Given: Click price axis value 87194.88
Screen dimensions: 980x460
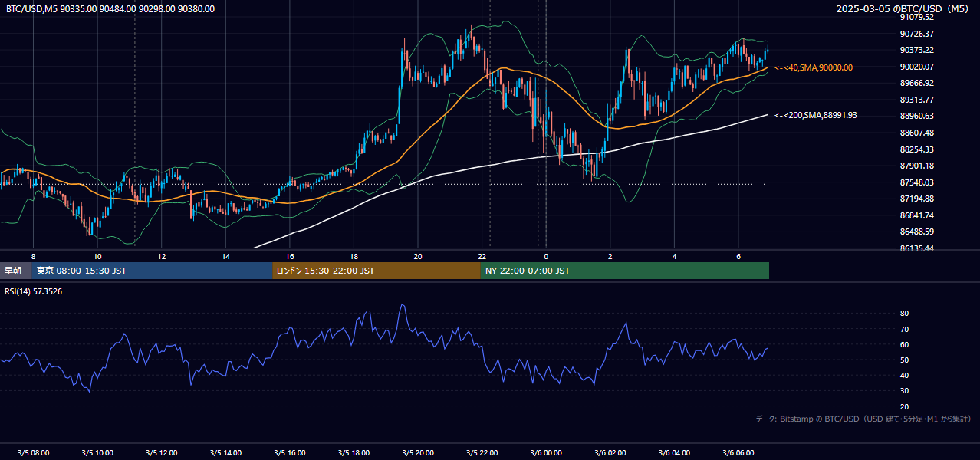Looking at the screenshot, I should [916, 199].
